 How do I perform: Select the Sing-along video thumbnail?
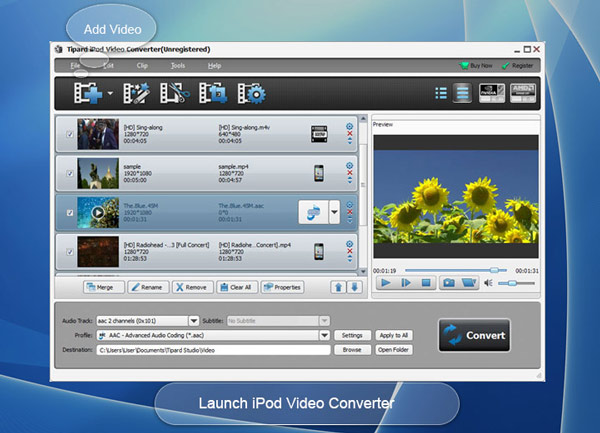click(x=98, y=134)
